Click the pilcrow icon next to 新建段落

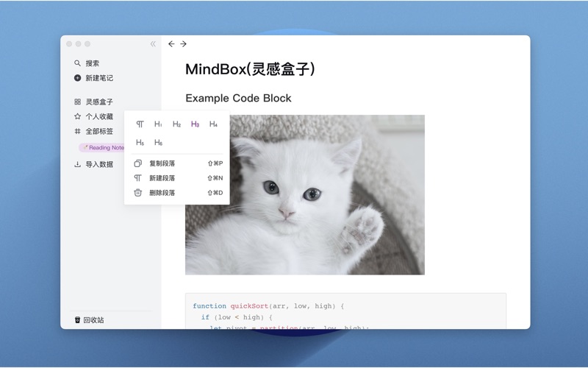pos(138,178)
